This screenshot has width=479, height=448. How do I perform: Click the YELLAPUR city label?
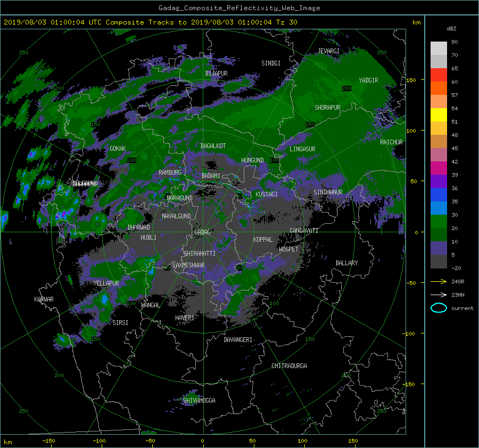(106, 283)
